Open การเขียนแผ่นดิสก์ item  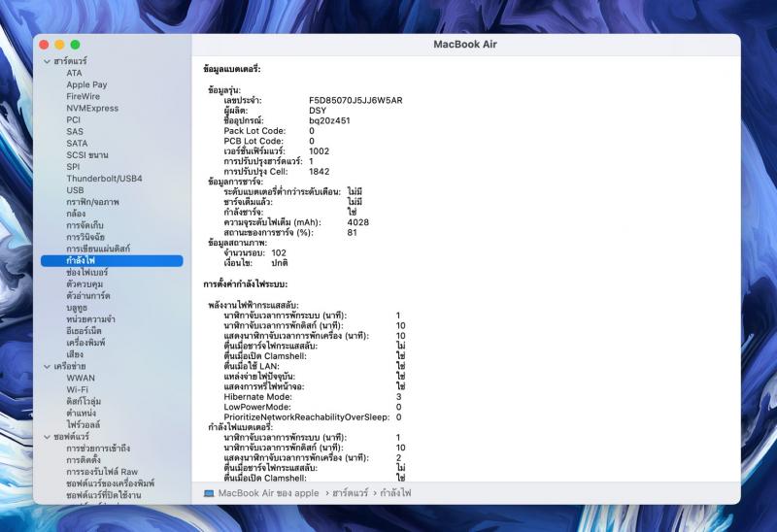click(x=98, y=249)
